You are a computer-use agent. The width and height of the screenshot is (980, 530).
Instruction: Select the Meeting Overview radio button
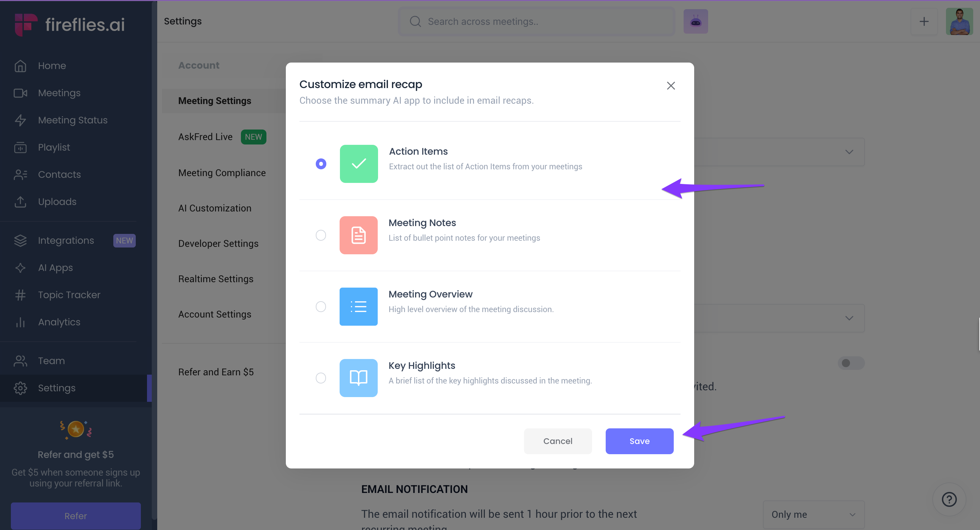321,306
